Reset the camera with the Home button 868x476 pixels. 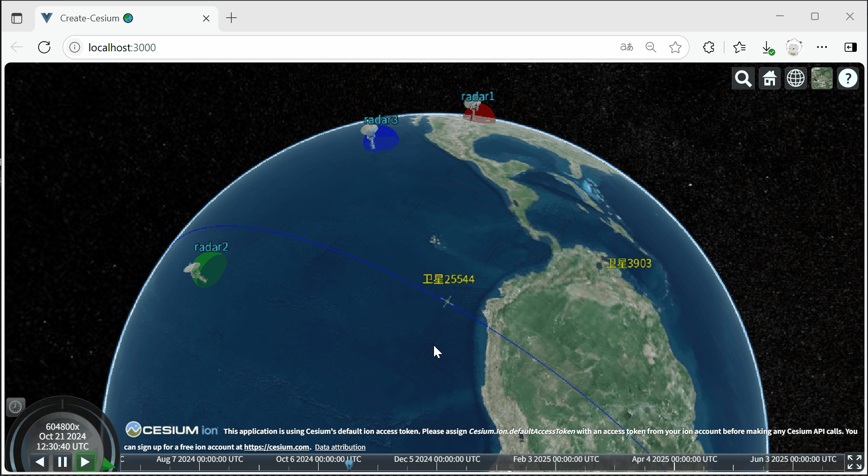tap(769, 79)
